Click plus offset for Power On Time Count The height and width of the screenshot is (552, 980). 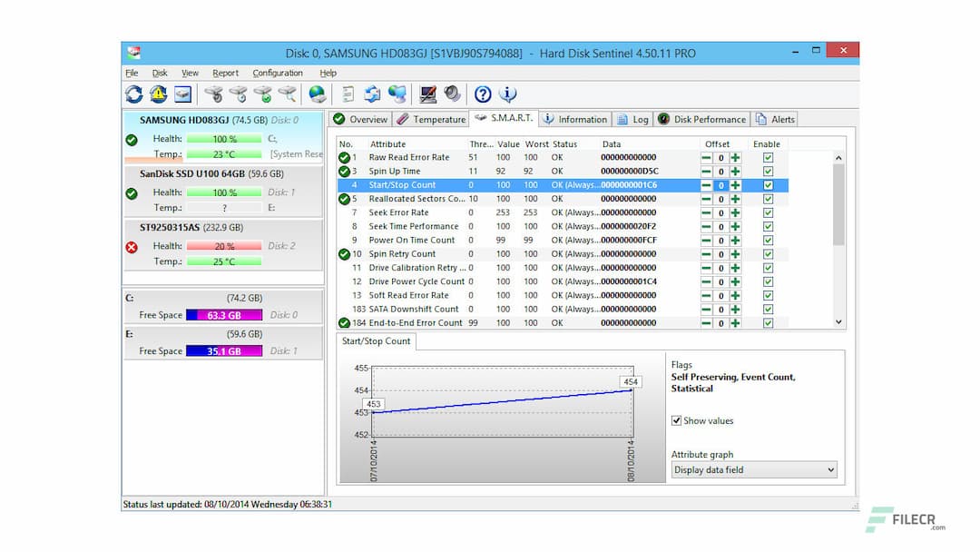pyautogui.click(x=736, y=240)
